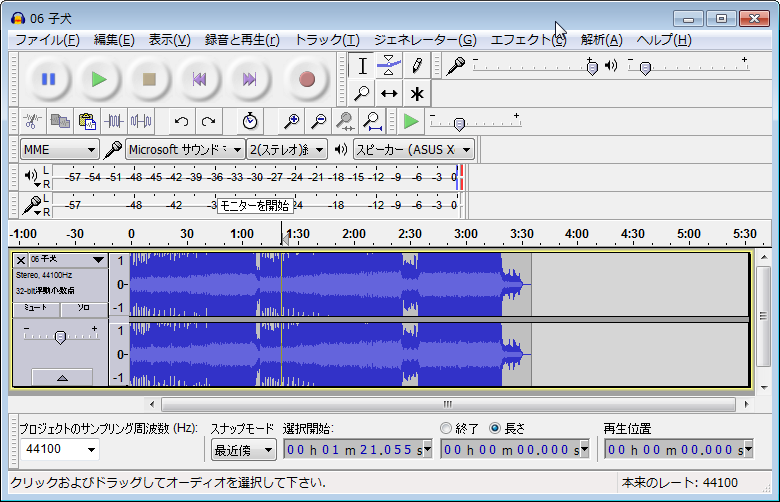Open the playback position time format dropdown

[x=748, y=450]
